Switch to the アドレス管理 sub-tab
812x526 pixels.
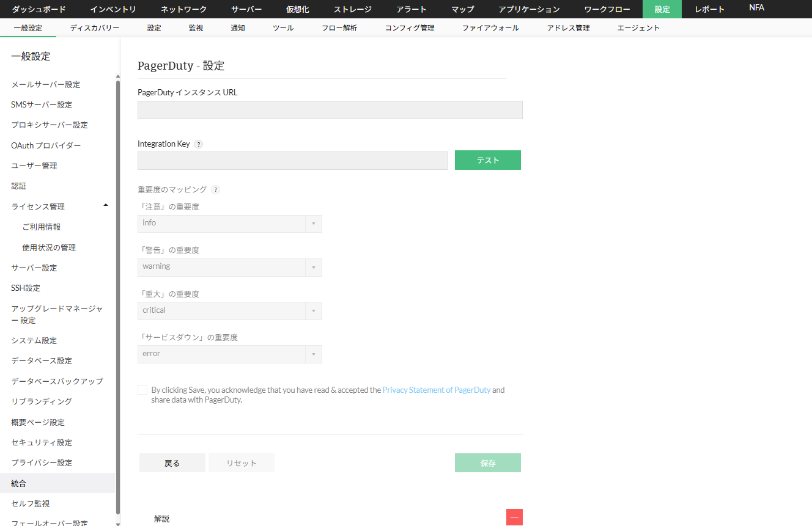coord(569,28)
